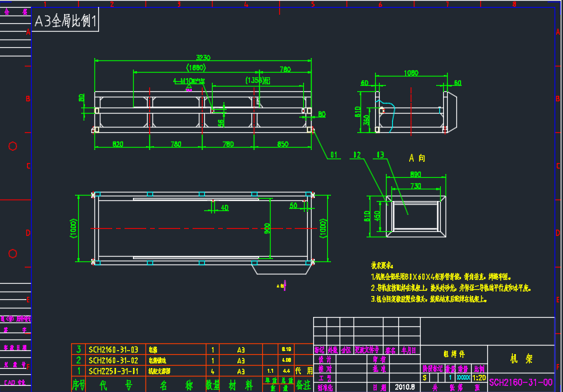Click the cyan XXXXX weight cell
This screenshot has height=392, width=563.
462,378
